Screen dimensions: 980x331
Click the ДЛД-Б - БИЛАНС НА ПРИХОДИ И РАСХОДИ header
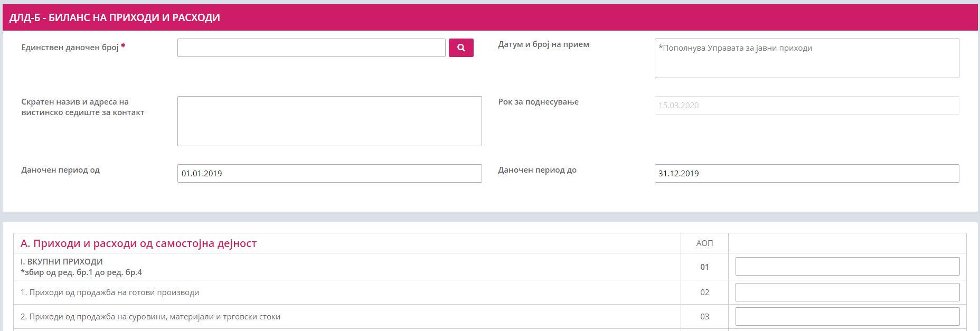coord(115,17)
